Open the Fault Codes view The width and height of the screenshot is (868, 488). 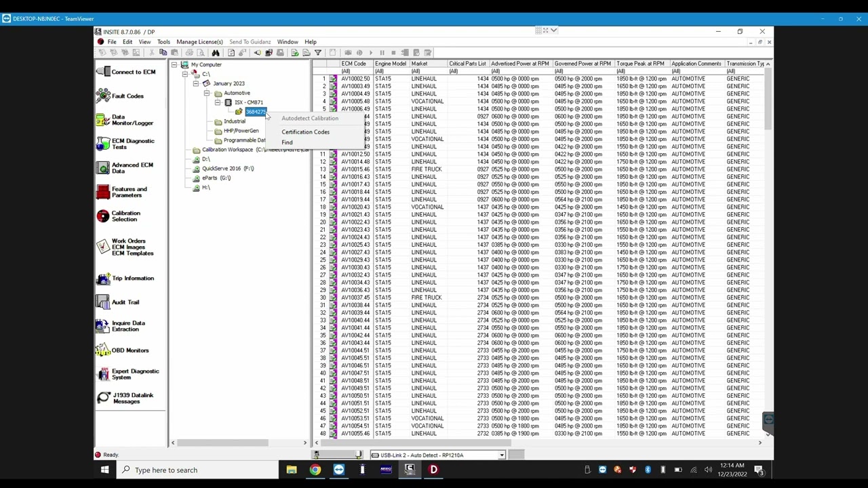tap(121, 96)
